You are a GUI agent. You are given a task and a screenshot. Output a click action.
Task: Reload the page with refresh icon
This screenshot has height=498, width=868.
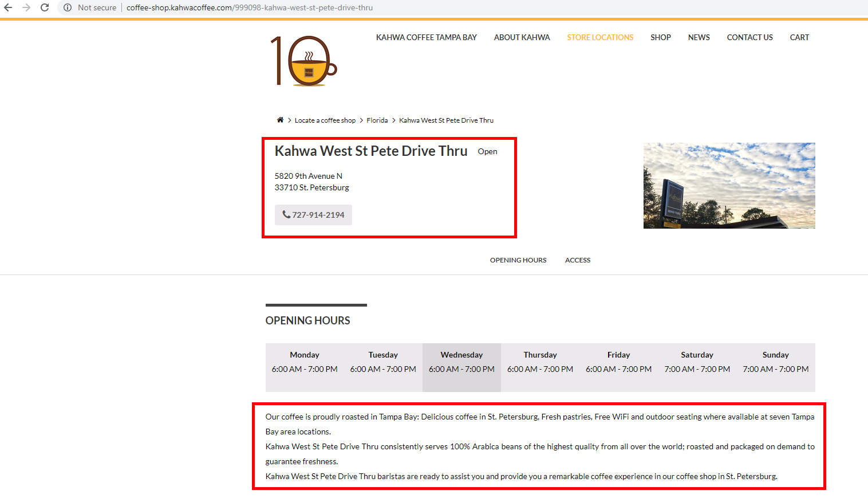[x=45, y=7]
